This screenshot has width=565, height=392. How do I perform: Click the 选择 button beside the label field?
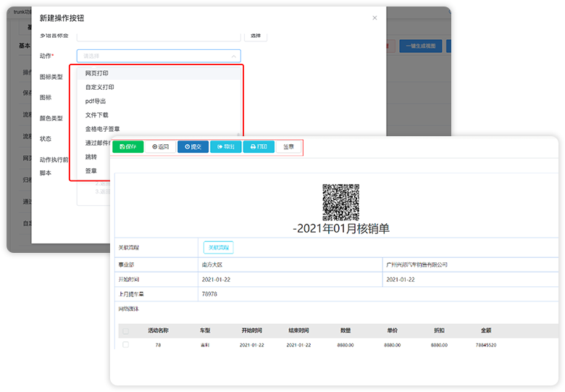point(256,36)
